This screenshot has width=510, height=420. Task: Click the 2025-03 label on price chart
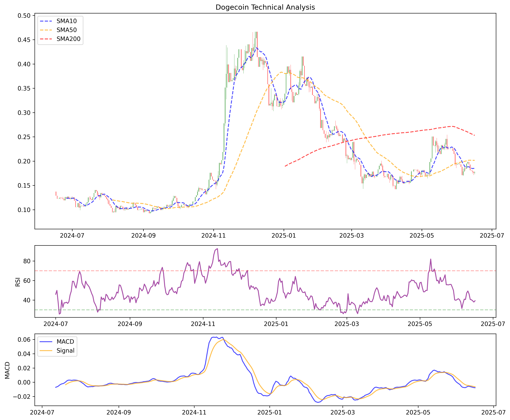pyautogui.click(x=351, y=236)
